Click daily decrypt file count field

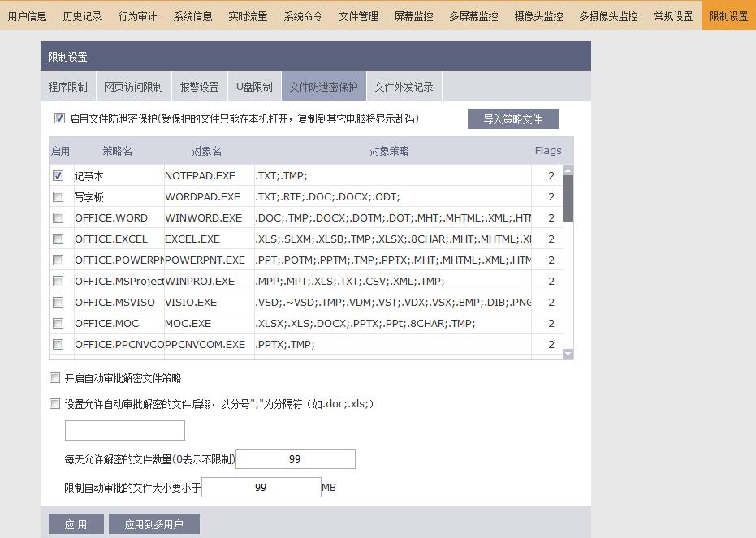295,459
